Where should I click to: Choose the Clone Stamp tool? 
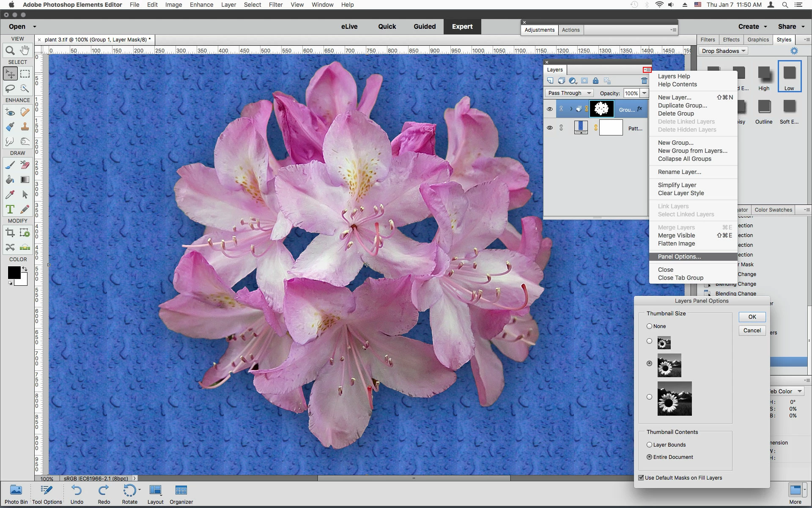25,127
